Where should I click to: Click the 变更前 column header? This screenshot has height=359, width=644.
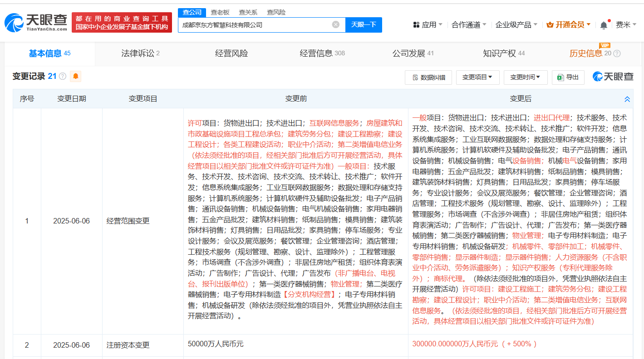tap(296, 99)
